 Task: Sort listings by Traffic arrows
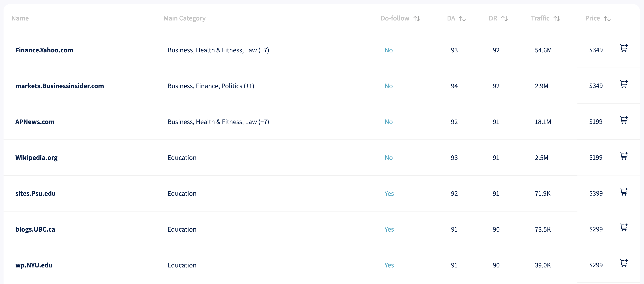click(557, 19)
